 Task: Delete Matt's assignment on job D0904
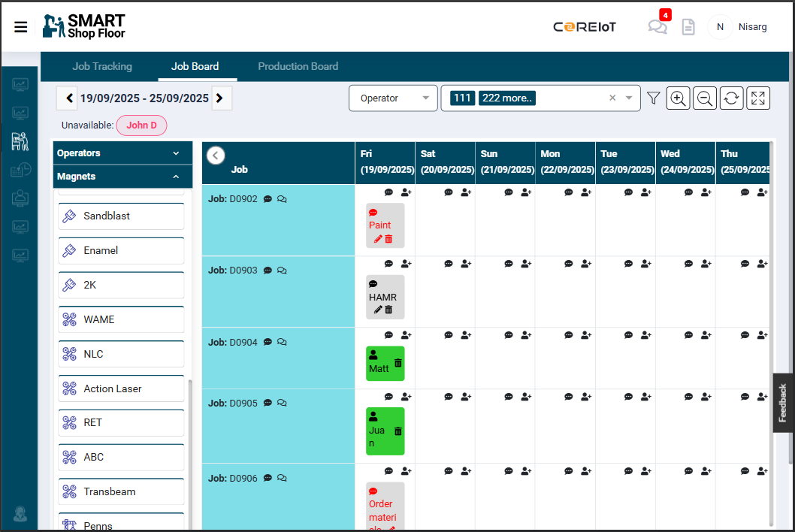(398, 363)
